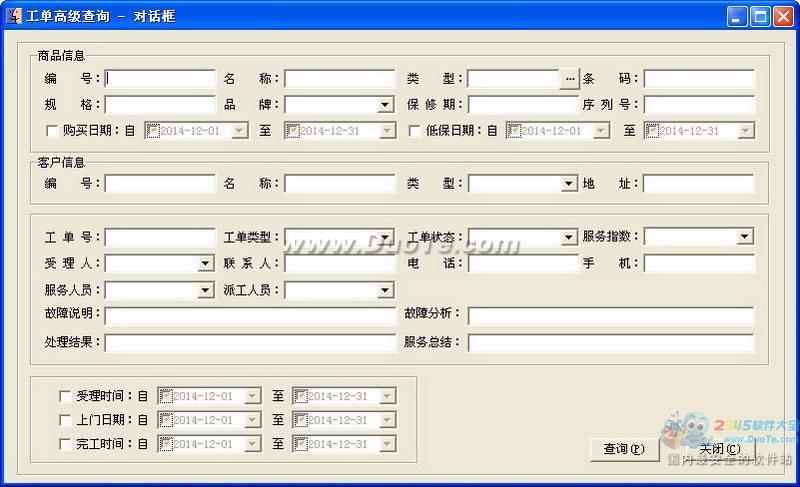
Task: Click the 工单号 input field
Action: pyautogui.click(x=160, y=237)
